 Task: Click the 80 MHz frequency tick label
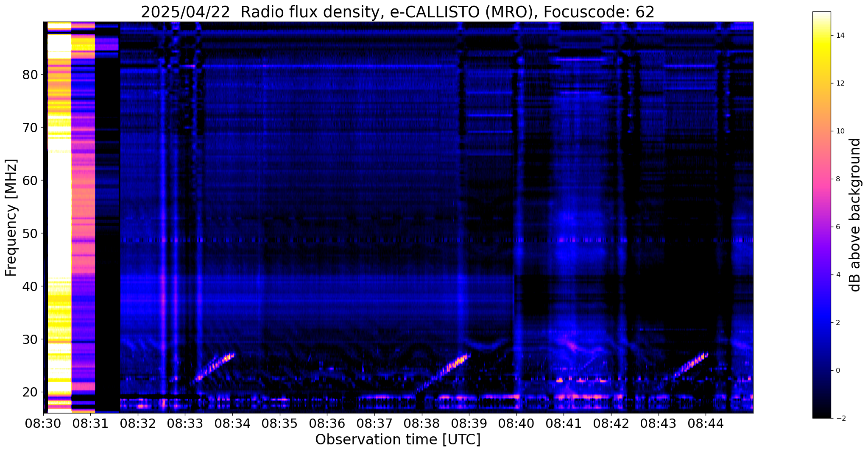(x=30, y=75)
